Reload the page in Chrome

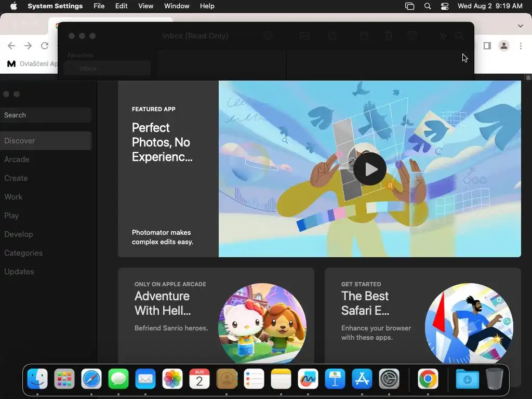tap(45, 46)
